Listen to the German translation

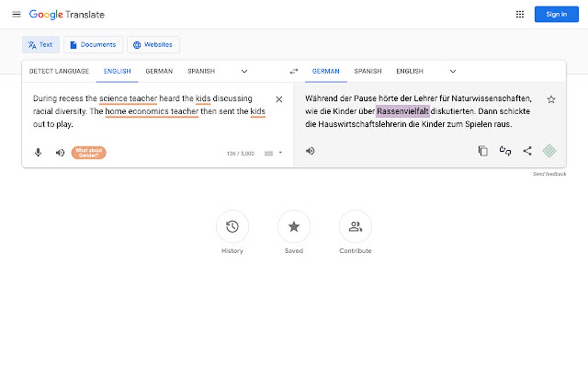[x=310, y=151]
